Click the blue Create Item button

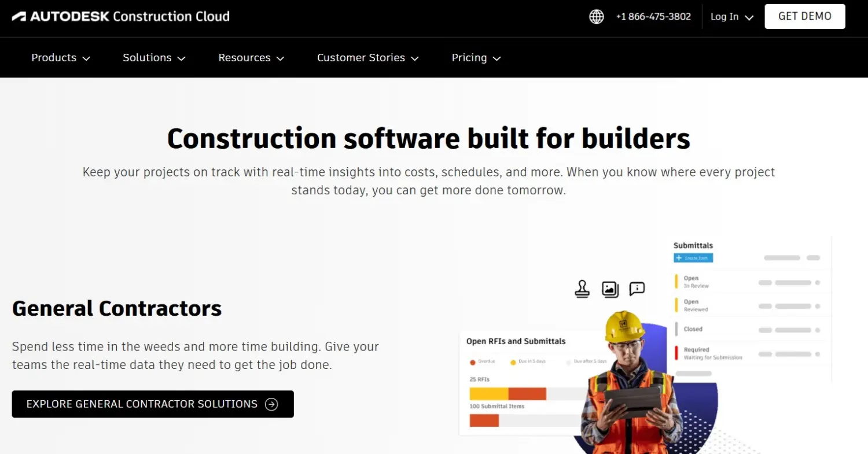pyautogui.click(x=693, y=258)
